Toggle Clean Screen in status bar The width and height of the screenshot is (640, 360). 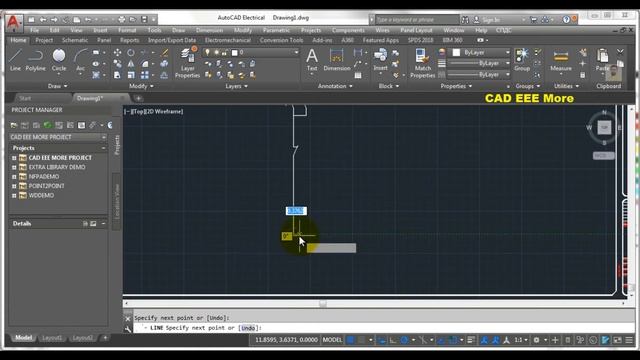tap(618, 340)
